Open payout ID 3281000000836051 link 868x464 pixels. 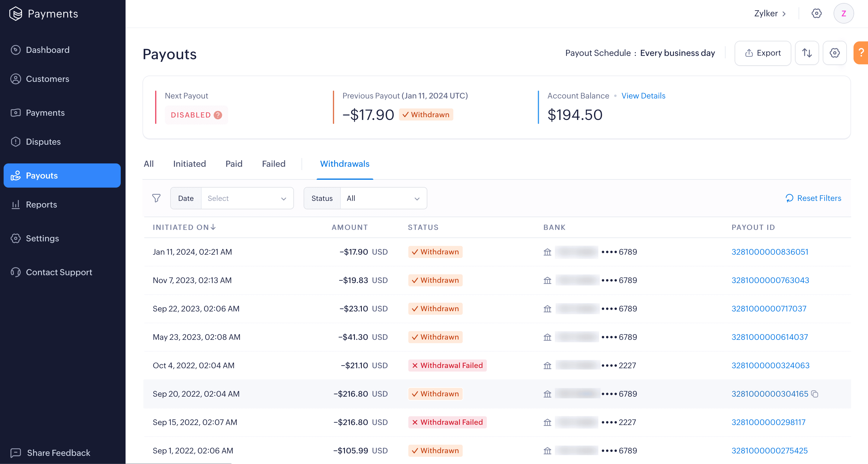770,252
